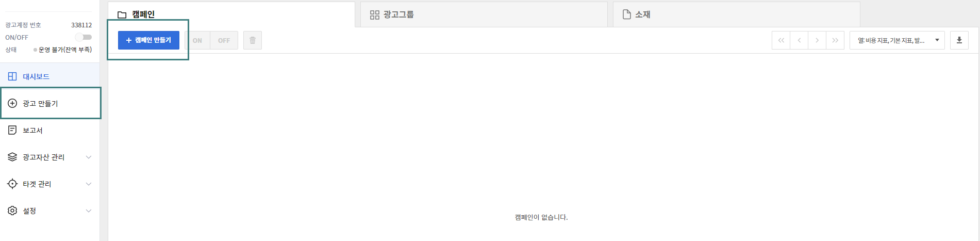The width and height of the screenshot is (980, 241).
Task: Toggle the account ON/OFF switch
Action: click(84, 37)
